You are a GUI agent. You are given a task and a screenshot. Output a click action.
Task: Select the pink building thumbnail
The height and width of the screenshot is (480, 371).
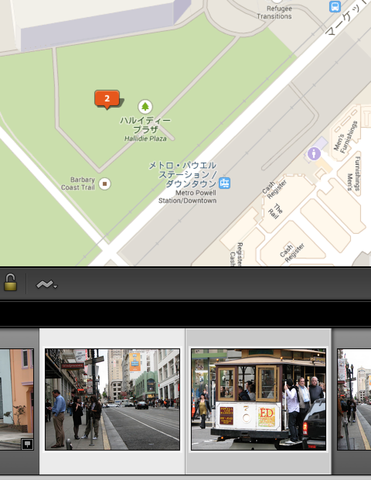coord(17,399)
